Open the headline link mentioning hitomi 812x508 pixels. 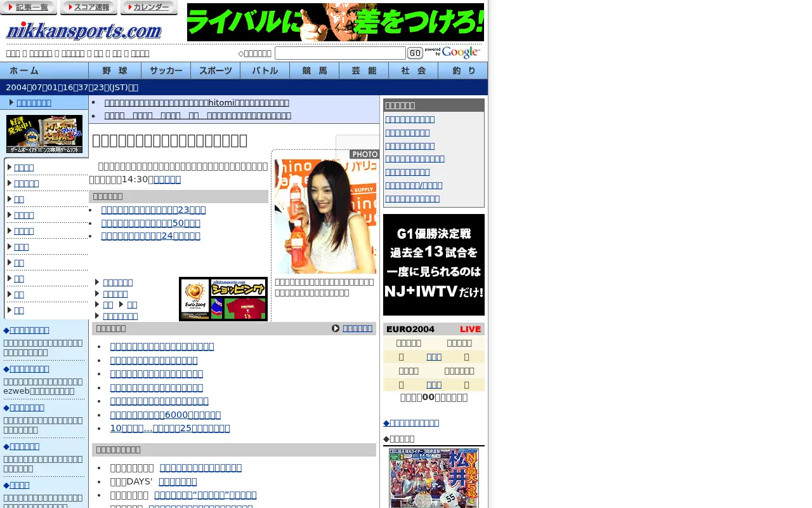[197, 102]
